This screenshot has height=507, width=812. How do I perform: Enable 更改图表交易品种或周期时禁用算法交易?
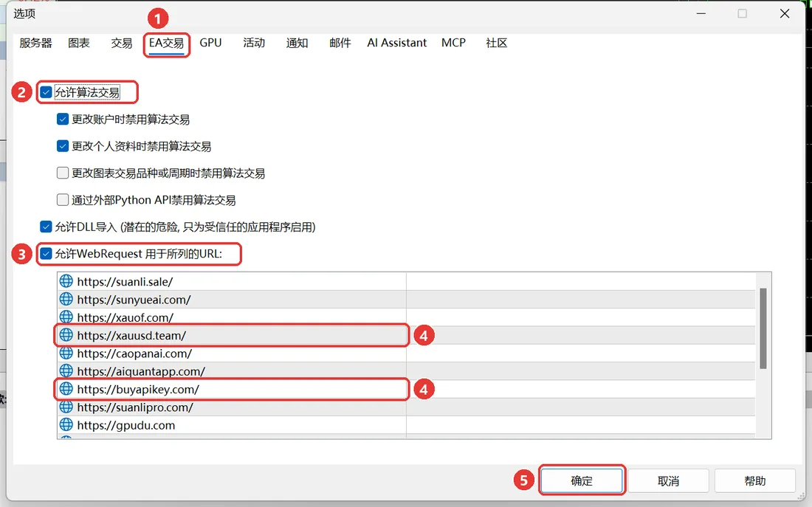(x=63, y=173)
